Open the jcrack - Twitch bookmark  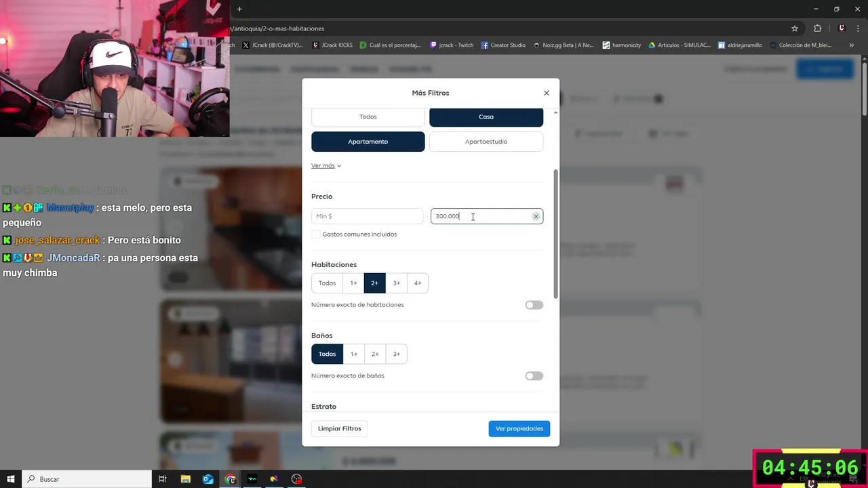(452, 45)
